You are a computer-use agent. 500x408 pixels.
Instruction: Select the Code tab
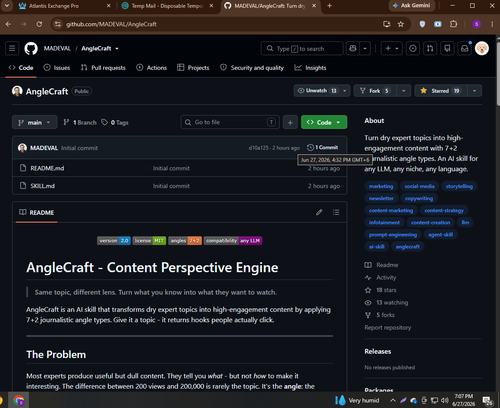tap(21, 68)
